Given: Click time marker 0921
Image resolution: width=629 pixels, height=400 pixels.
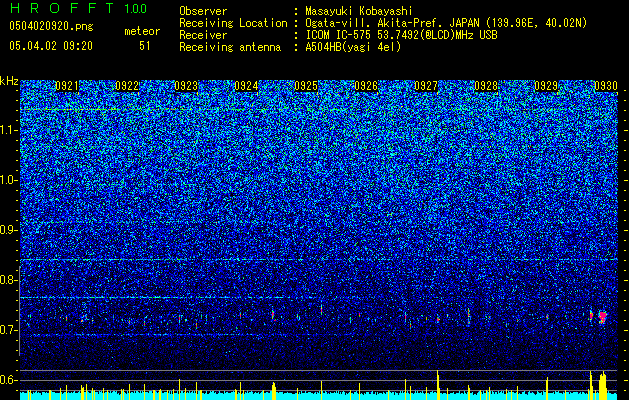Looking at the screenshot, I should (67, 86).
